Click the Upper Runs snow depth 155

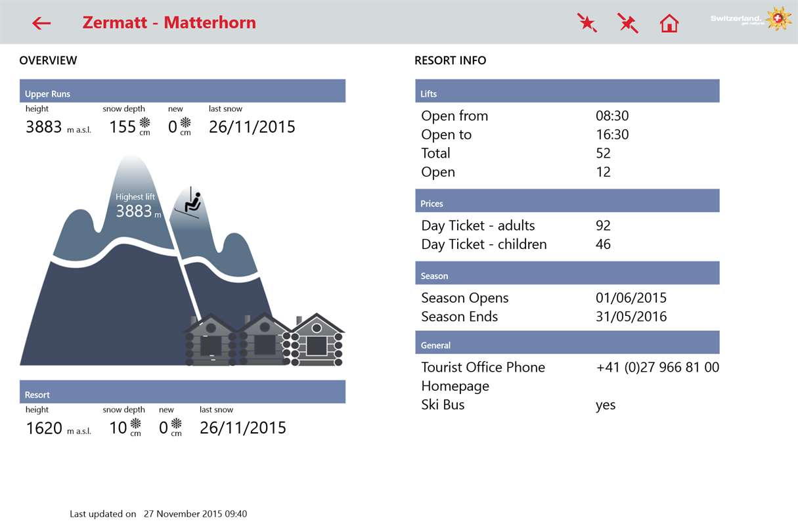click(x=122, y=127)
